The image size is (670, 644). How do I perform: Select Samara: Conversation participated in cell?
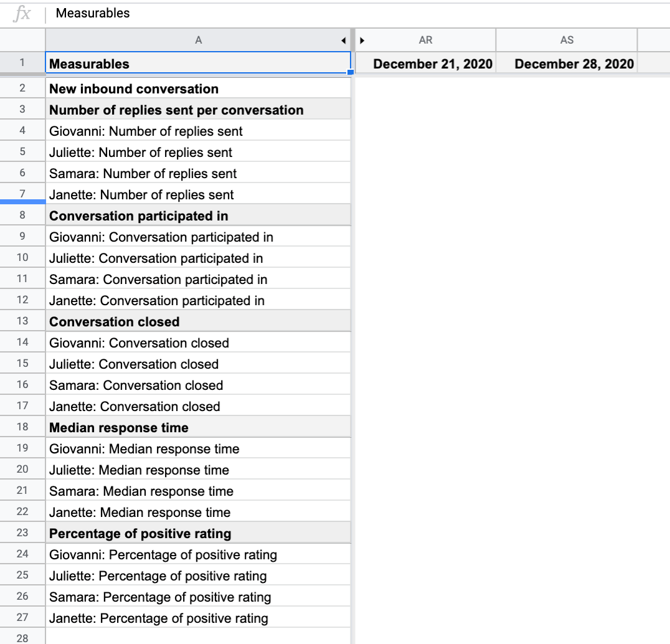tap(198, 278)
